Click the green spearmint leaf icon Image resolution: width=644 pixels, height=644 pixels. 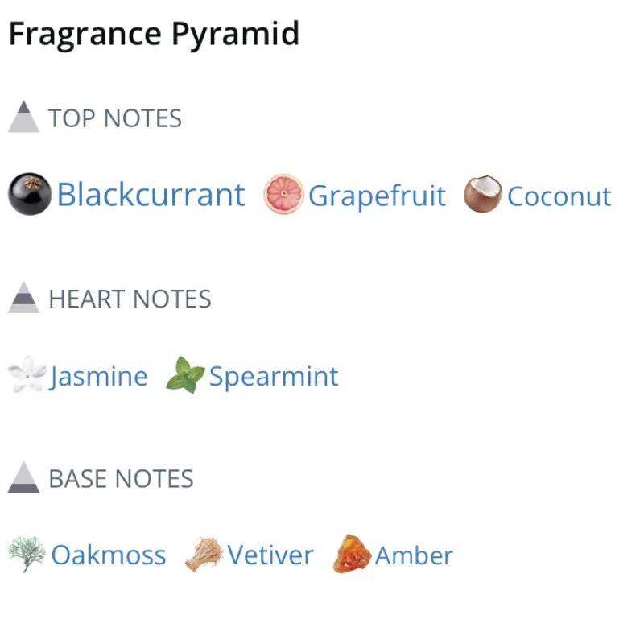[x=185, y=376]
